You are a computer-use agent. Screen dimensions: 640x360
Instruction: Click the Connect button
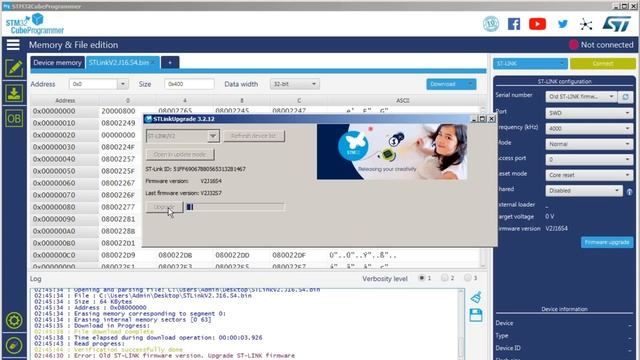point(602,63)
